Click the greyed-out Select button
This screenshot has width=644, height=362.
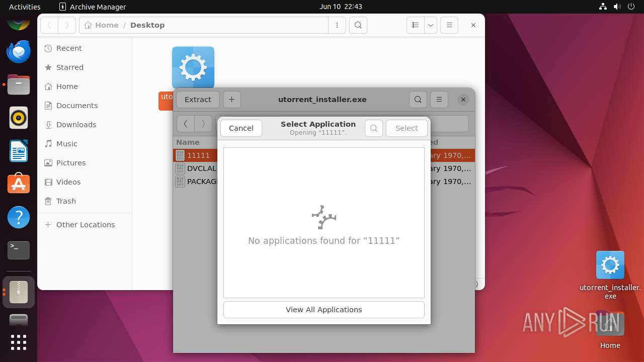[407, 128]
